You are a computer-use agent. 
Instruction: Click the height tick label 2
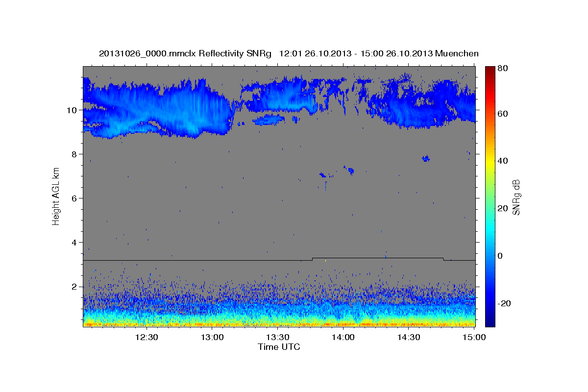pos(75,287)
